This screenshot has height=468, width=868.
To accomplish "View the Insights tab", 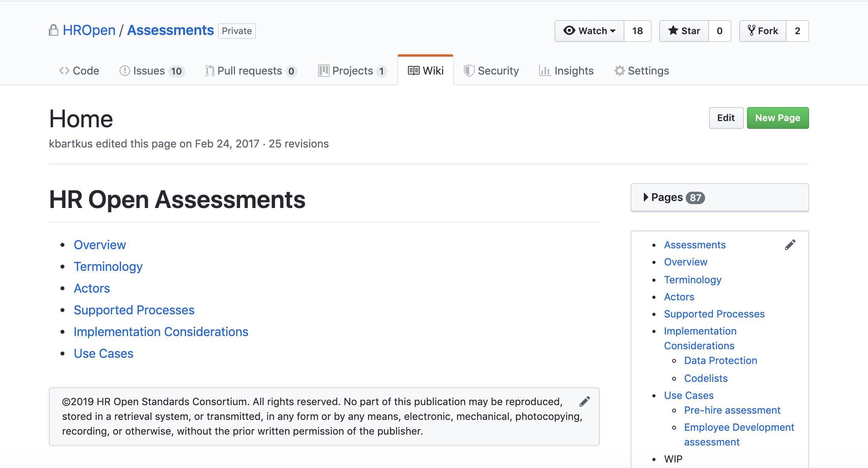I will click(x=566, y=71).
